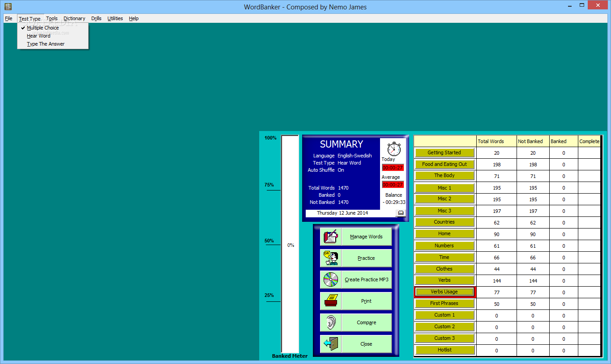Click the 198 Total Words cell for Food
Viewport: 611px width, 364px height.
click(496, 165)
